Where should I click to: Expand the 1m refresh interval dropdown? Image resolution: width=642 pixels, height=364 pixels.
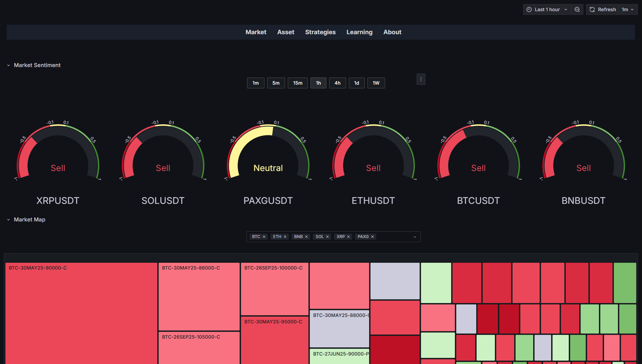628,9
